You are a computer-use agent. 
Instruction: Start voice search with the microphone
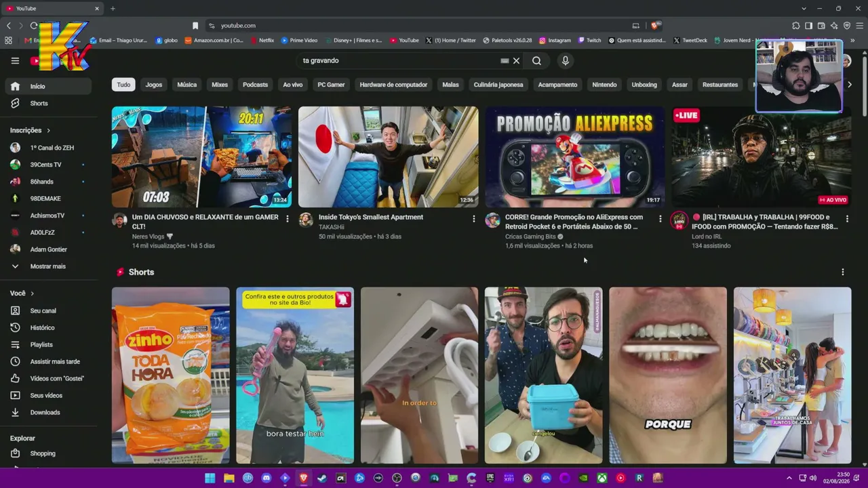click(565, 60)
